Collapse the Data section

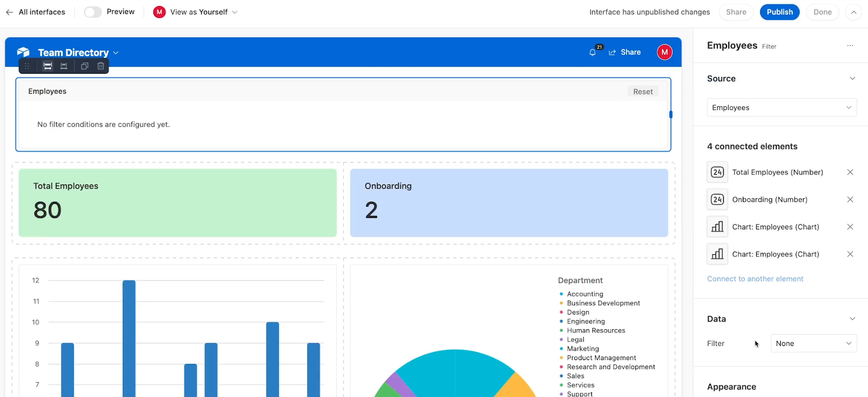click(852, 319)
